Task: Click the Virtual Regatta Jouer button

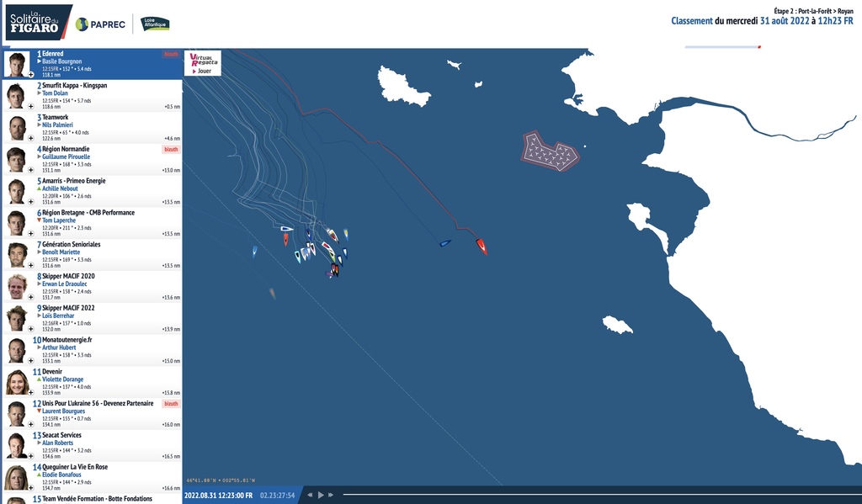Action: (203, 63)
